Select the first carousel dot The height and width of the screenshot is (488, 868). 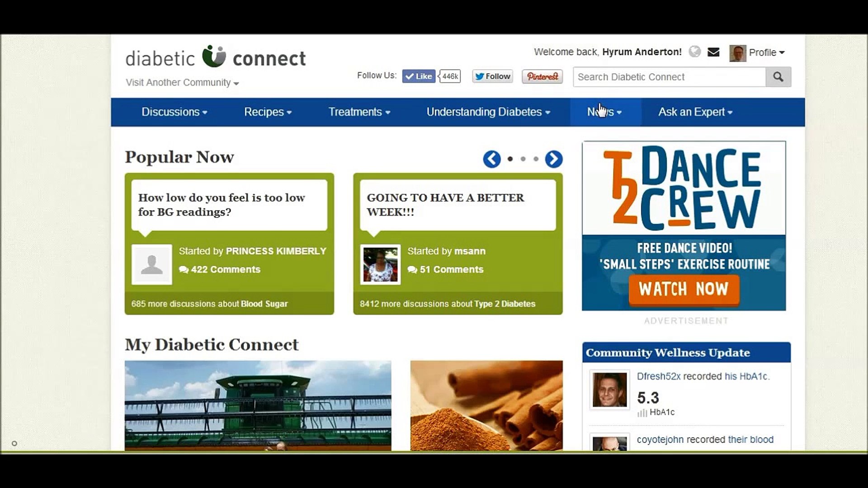510,159
